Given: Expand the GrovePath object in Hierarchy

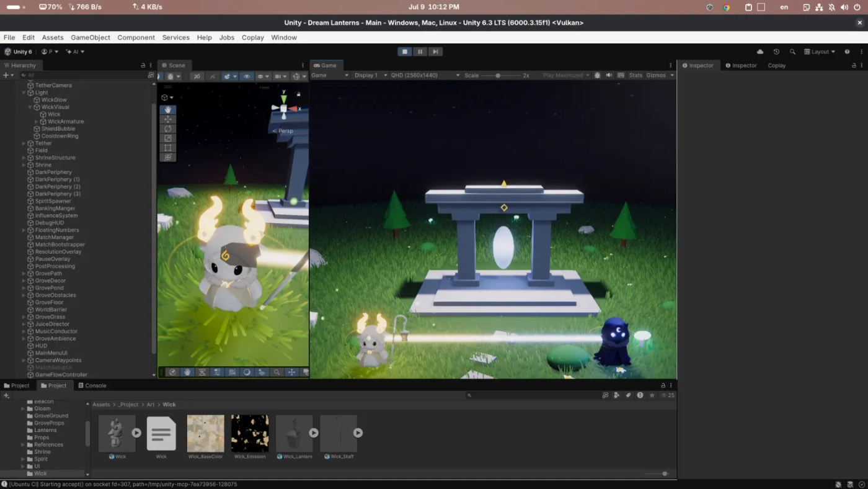Looking at the screenshot, I should point(24,274).
